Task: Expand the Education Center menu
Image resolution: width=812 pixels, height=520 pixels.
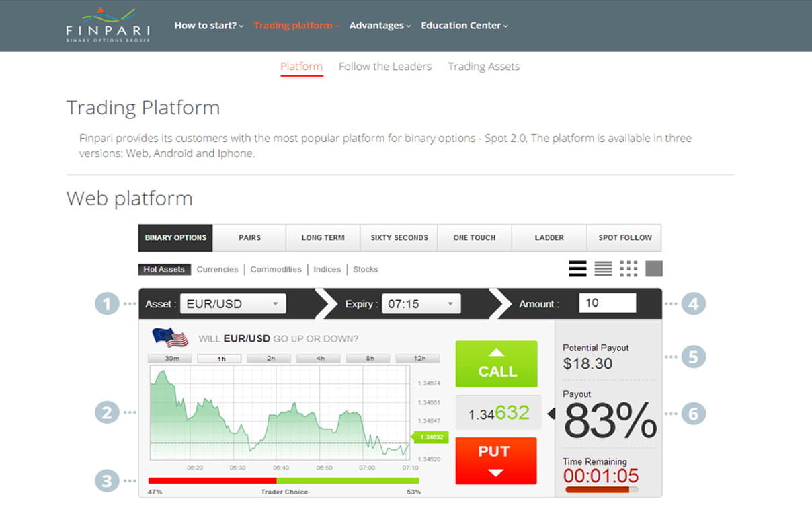Action: coord(464,26)
